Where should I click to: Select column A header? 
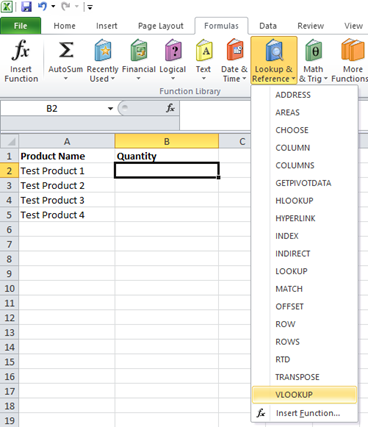tap(67, 142)
